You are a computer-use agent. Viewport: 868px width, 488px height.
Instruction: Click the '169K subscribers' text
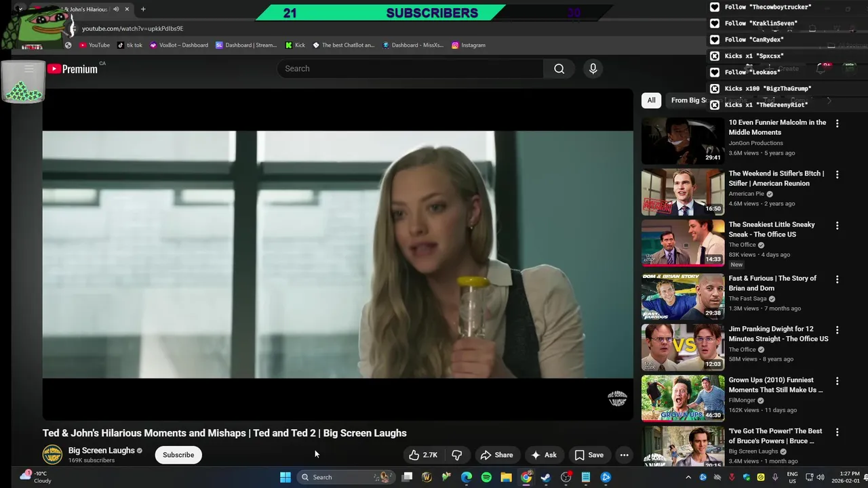coord(92,461)
